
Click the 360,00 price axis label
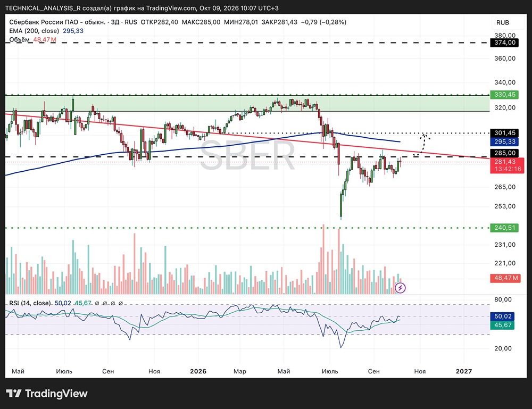(505, 59)
